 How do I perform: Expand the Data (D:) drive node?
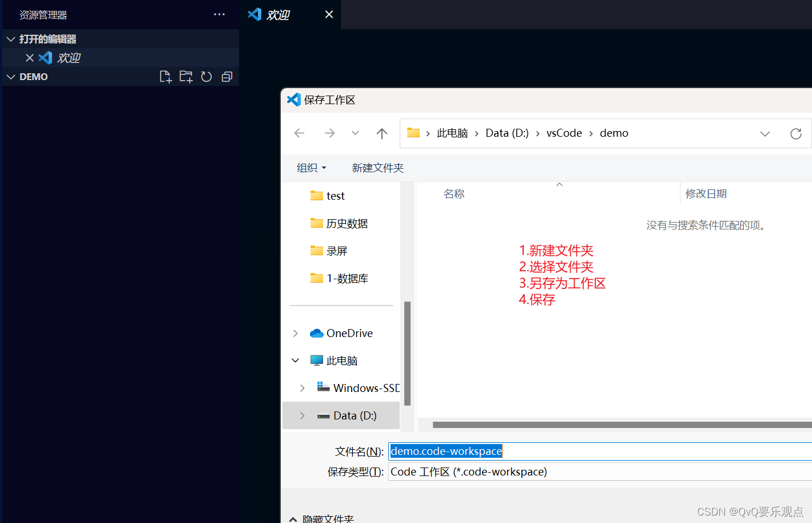[x=302, y=415]
